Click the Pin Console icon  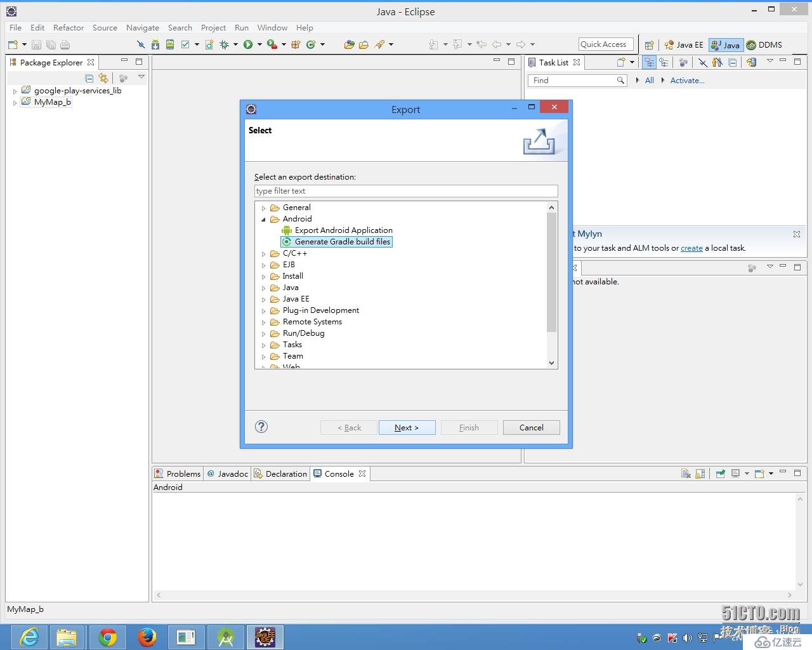pos(720,474)
